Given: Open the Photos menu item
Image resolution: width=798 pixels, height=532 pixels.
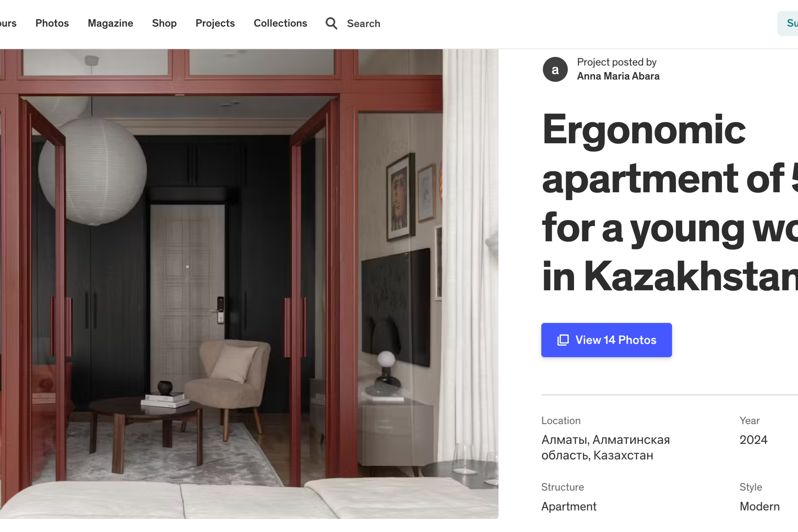Looking at the screenshot, I should (x=52, y=23).
